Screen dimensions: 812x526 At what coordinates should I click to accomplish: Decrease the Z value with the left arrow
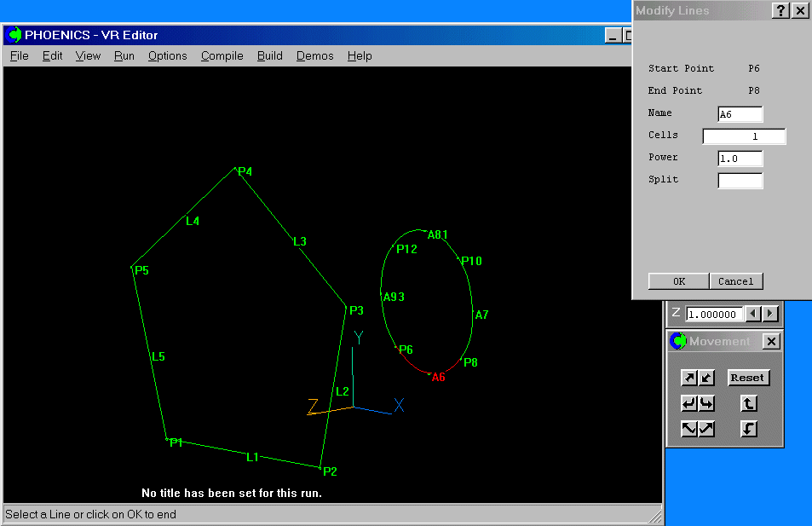[753, 314]
